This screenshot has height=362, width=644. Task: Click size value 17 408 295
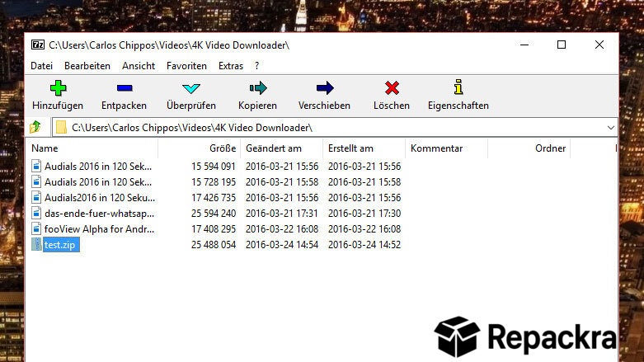point(214,229)
